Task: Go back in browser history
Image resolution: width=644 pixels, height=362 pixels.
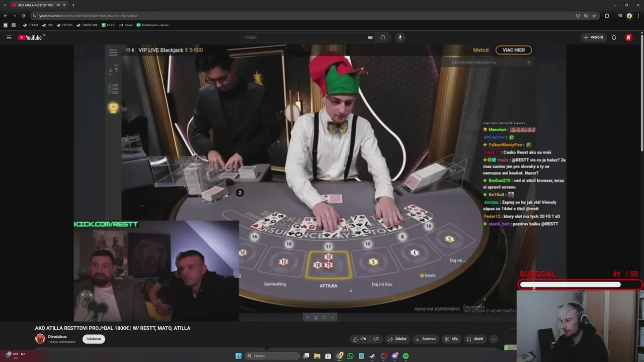Action: point(6,16)
